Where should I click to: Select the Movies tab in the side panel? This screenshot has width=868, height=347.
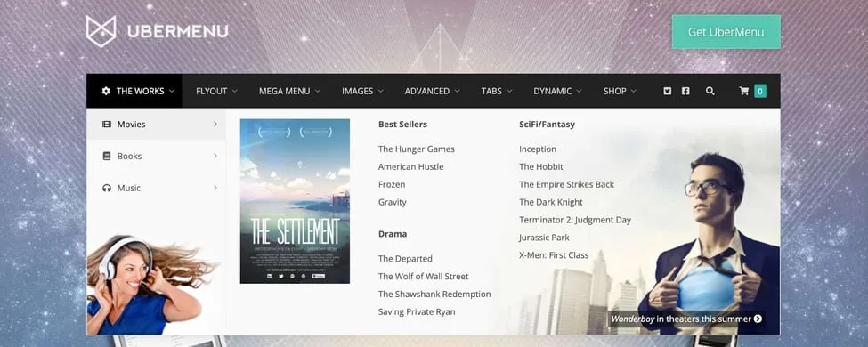coord(156,124)
